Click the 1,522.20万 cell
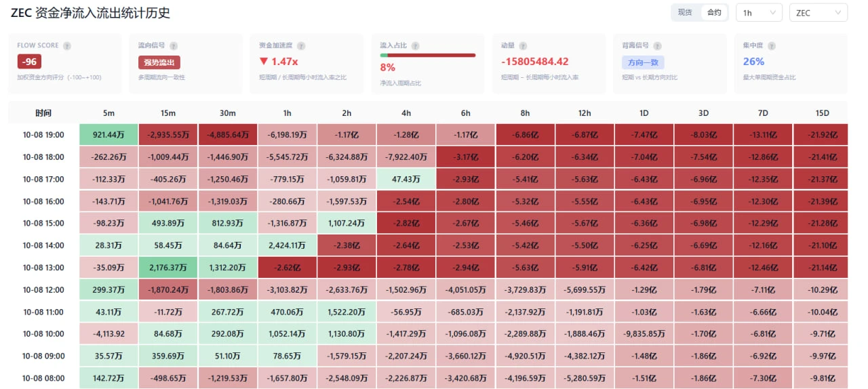This screenshot has height=389, width=868. 347,312
